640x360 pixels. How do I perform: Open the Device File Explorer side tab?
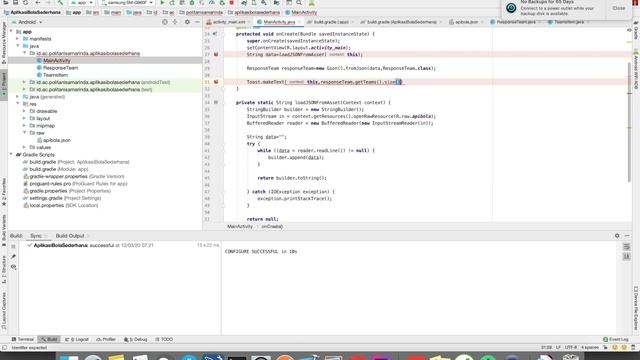[636, 308]
